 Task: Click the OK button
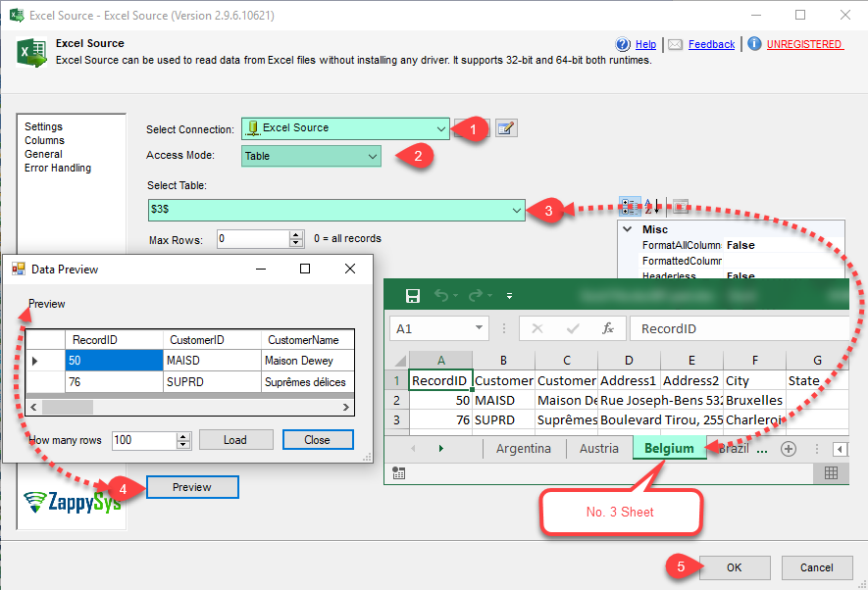click(x=734, y=567)
